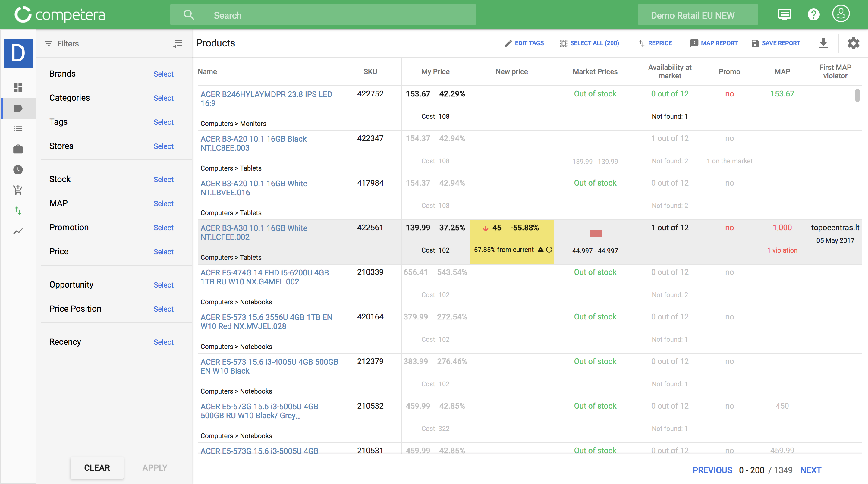Open product ACER B246HYLAYMDPR 23.8 IPS LED
Screen dimensions: 868x484
266,99
